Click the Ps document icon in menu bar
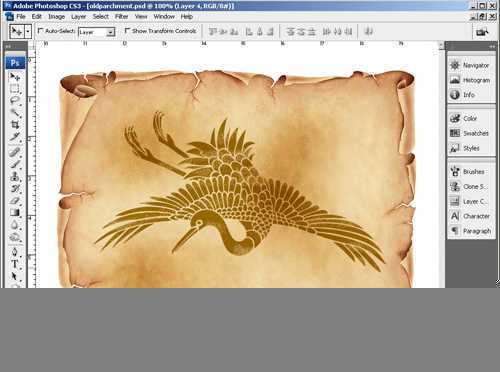 coord(9,16)
